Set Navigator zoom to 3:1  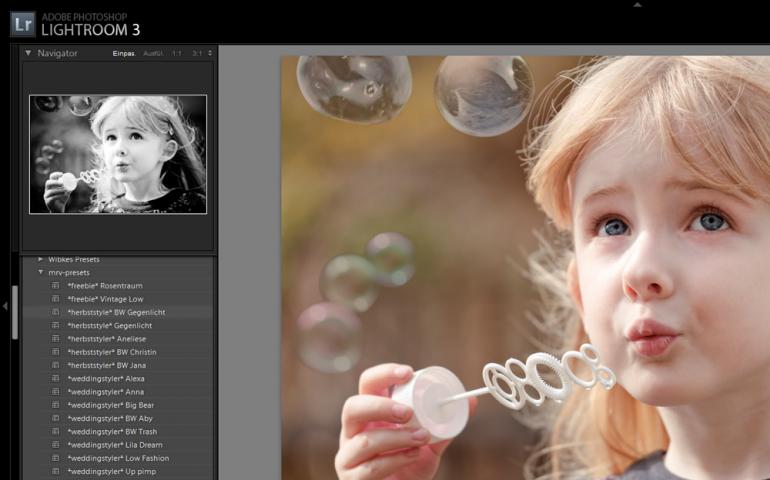click(197, 53)
